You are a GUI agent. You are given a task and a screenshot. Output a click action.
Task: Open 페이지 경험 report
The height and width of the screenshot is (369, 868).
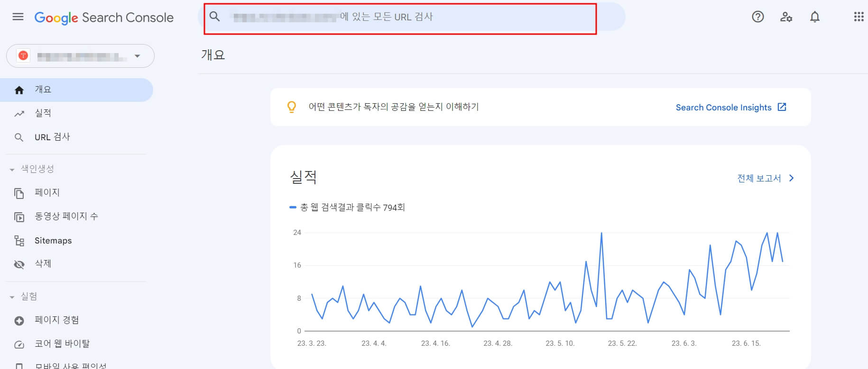tap(76, 320)
